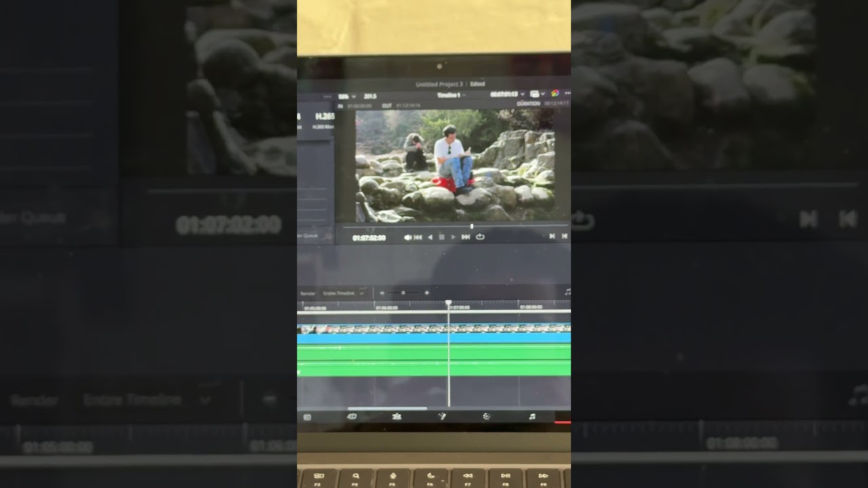Click the timeline zoom out minus button
Image resolution: width=868 pixels, height=488 pixels.
pyautogui.click(x=382, y=293)
